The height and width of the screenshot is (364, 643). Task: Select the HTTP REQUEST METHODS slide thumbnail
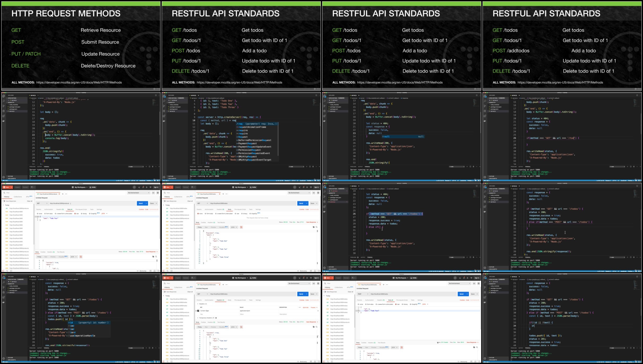tap(81, 46)
